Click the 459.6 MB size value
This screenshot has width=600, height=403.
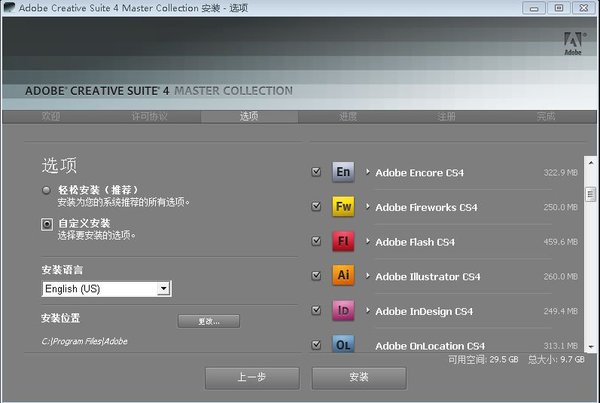point(561,242)
